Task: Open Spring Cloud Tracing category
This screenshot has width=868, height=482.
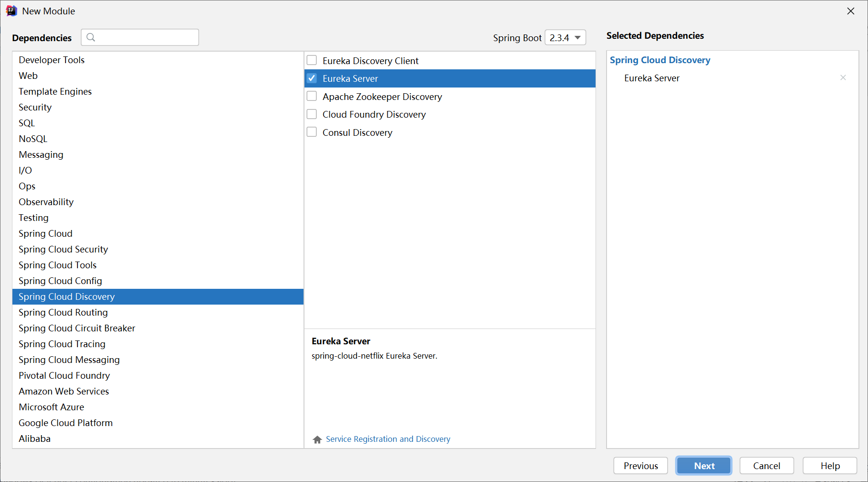Action: pyautogui.click(x=158, y=344)
